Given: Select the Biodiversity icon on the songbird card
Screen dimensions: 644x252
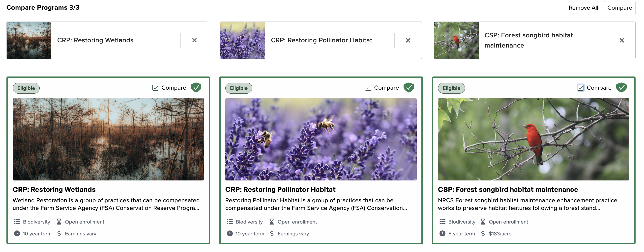Looking at the screenshot, I should tap(442, 222).
